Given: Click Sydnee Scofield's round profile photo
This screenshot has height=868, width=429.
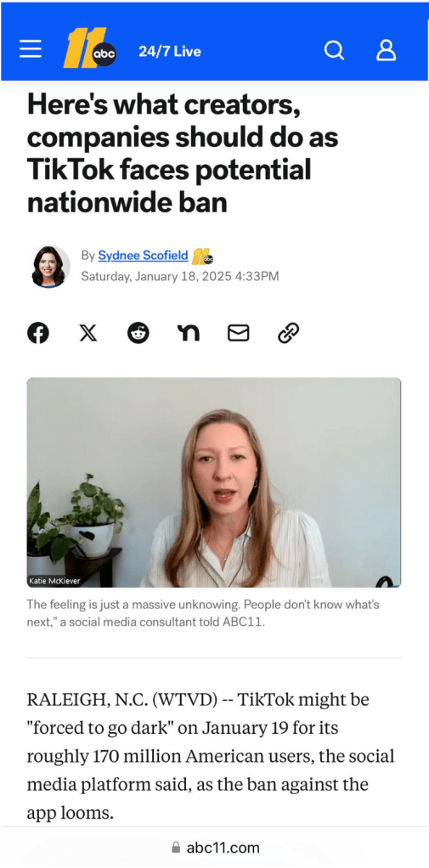Looking at the screenshot, I should point(48,267).
